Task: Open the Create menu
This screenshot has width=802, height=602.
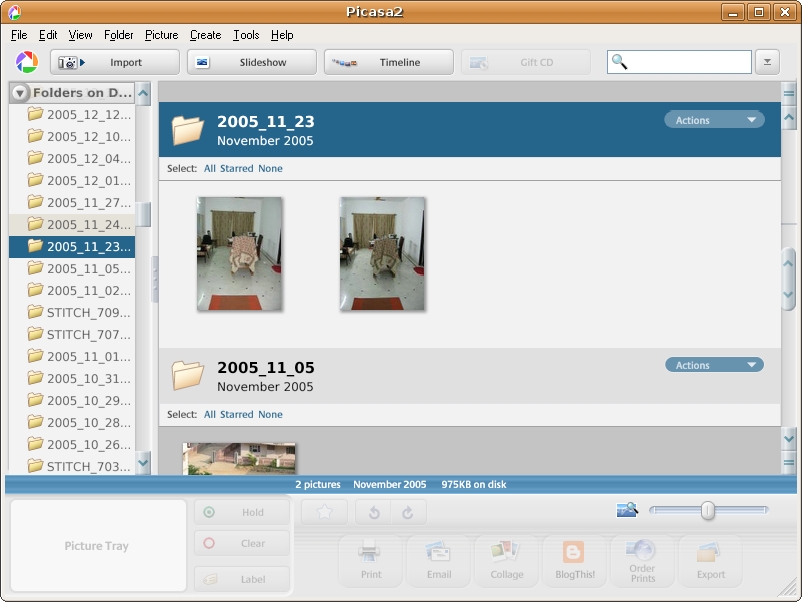Action: (x=206, y=35)
